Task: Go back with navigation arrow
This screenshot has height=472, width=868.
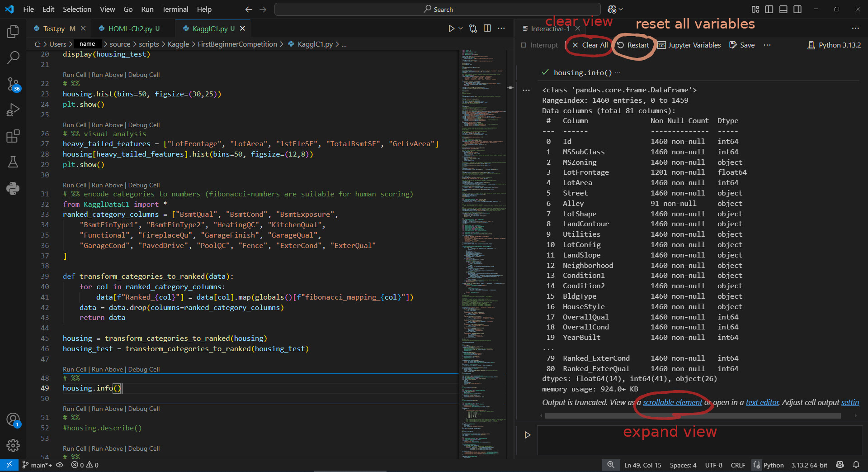Action: click(x=249, y=9)
